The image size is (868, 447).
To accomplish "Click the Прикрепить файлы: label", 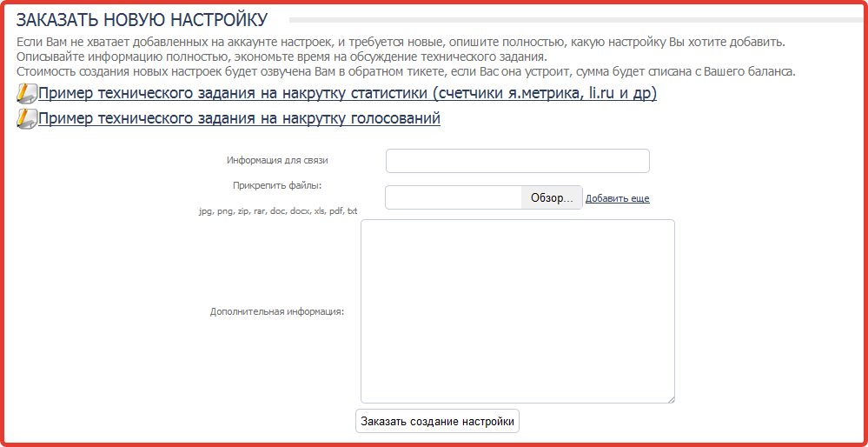I will coord(277,185).
